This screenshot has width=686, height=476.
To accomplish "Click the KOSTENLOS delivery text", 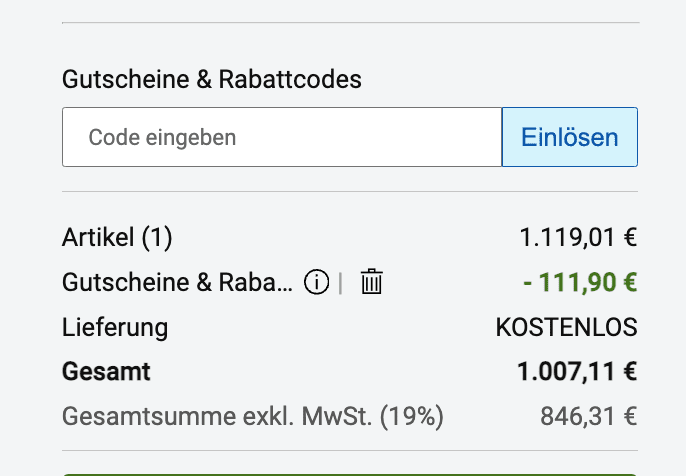I will pos(567,327).
